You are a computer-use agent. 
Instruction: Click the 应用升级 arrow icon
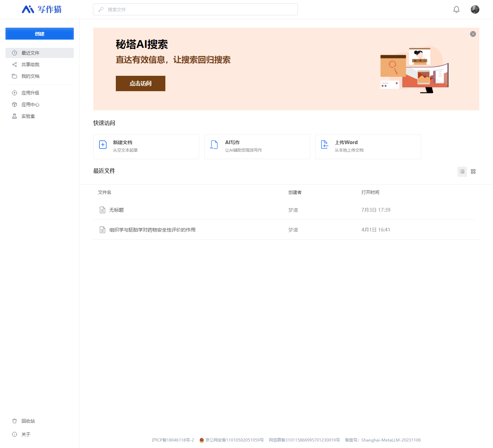(x=14, y=93)
